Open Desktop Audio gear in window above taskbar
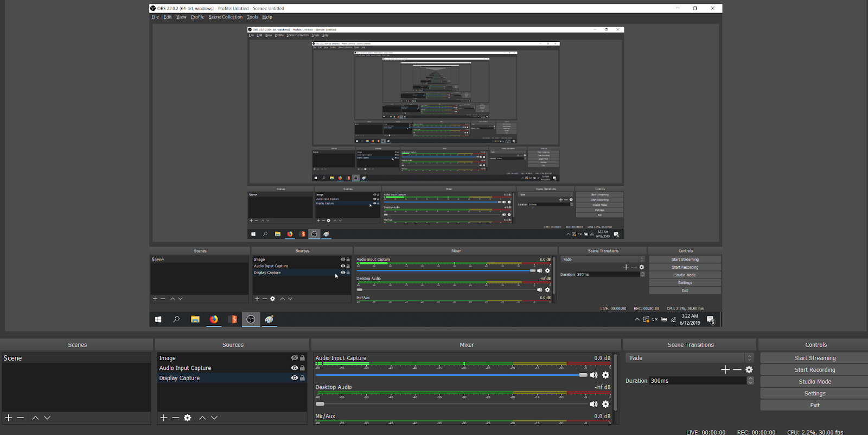This screenshot has height=435, width=868. point(547,290)
